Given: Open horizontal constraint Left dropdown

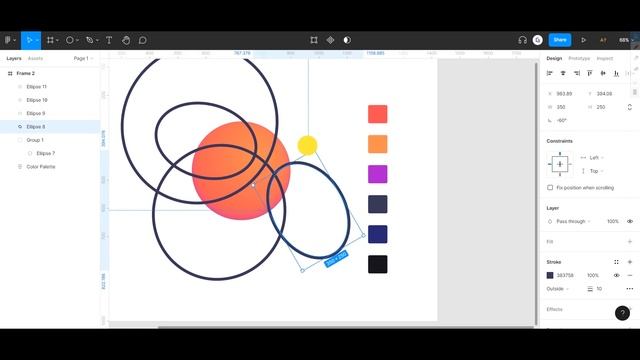Looking at the screenshot, I should (597, 158).
